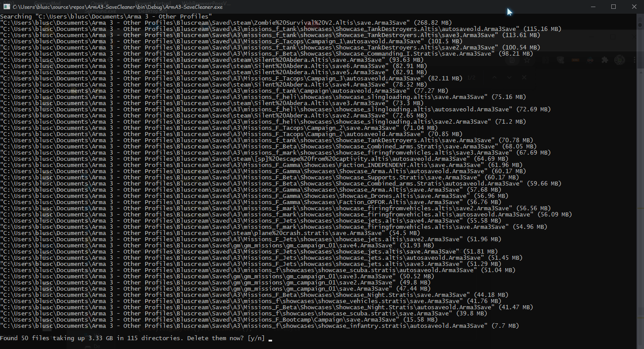Click the showcase_scuba autosaveold (51.04 MB) line
644x349 pixels.
[258, 270]
